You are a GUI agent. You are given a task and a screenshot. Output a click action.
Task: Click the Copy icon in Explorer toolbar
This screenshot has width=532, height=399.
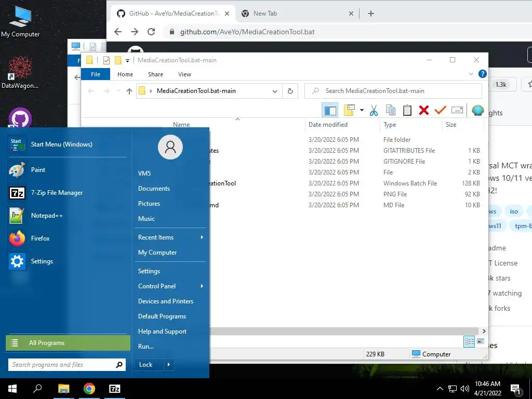click(391, 110)
